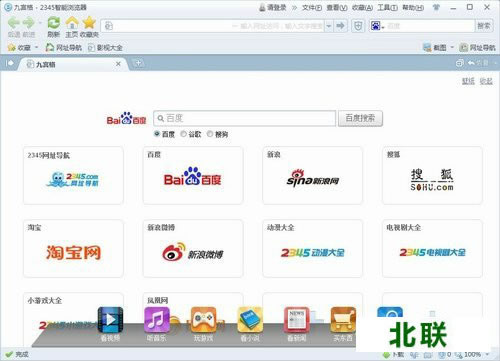The image size is (500, 361).
Task: Select the 搜狗 search radio button
Action: point(210,134)
